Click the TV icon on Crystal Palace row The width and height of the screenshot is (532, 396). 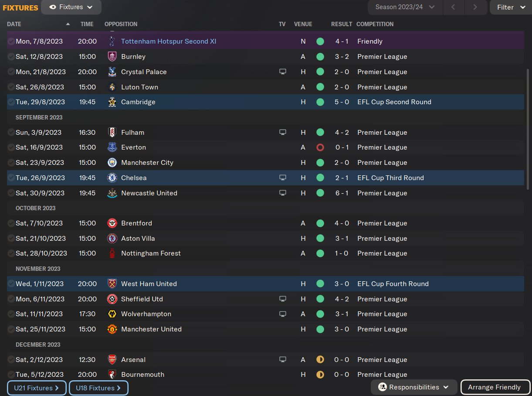pos(283,72)
